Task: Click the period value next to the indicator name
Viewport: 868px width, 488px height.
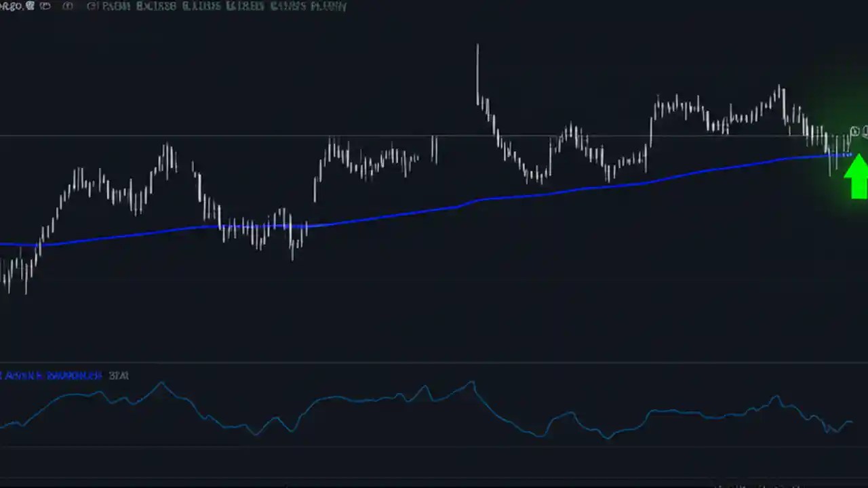Action: pos(119,375)
